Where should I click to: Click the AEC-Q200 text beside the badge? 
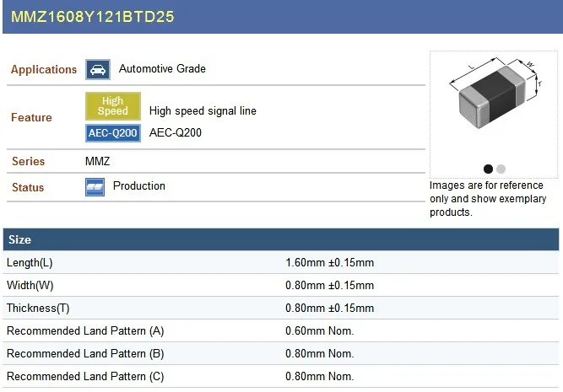175,133
